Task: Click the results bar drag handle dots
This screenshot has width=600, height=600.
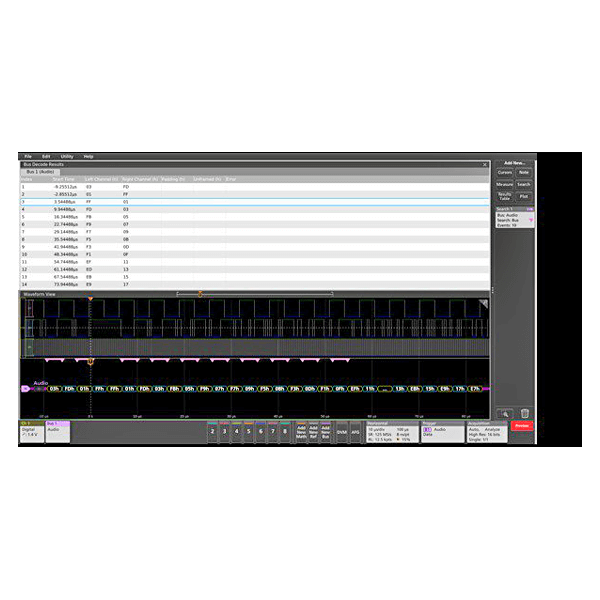Action: tap(493, 290)
